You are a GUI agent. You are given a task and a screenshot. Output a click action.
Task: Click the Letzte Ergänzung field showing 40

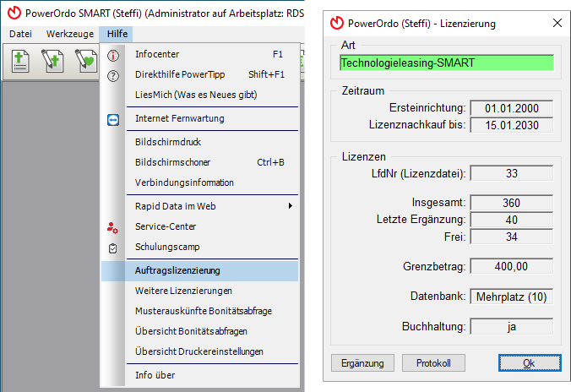point(511,220)
